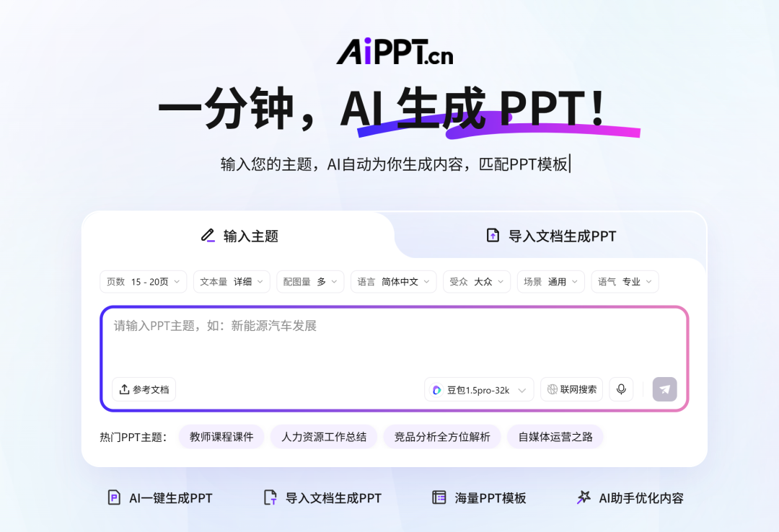779x532 pixels.
Task: Click the 导入文档生成PPT bottom feature icon
Action: pyautogui.click(x=270, y=497)
